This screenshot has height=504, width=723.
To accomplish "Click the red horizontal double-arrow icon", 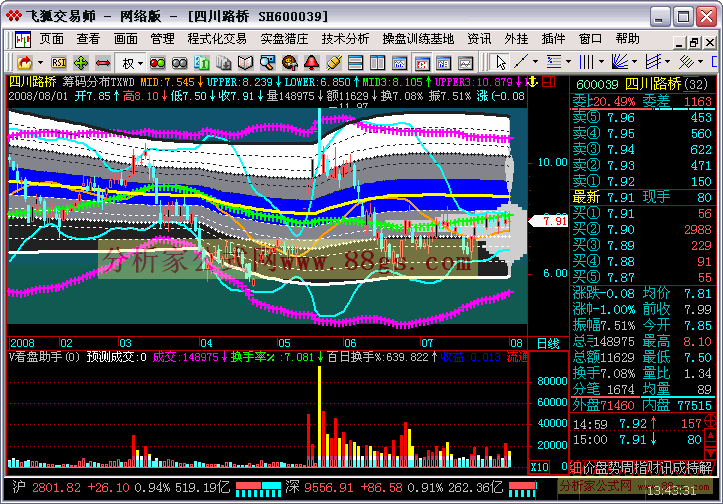I will tap(103, 62).
